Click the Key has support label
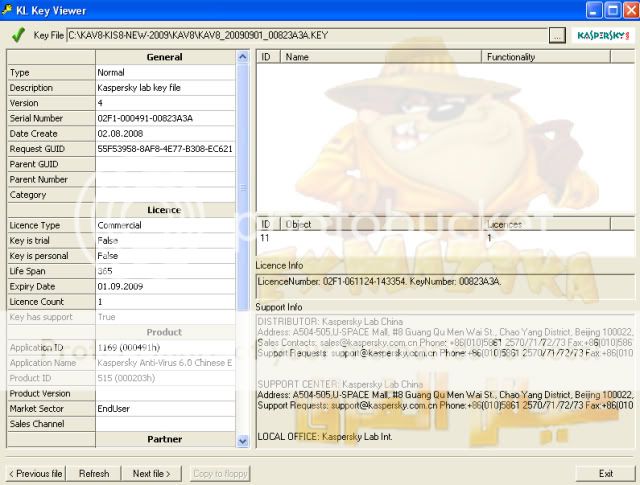The height and width of the screenshot is (485, 640). click(41, 317)
